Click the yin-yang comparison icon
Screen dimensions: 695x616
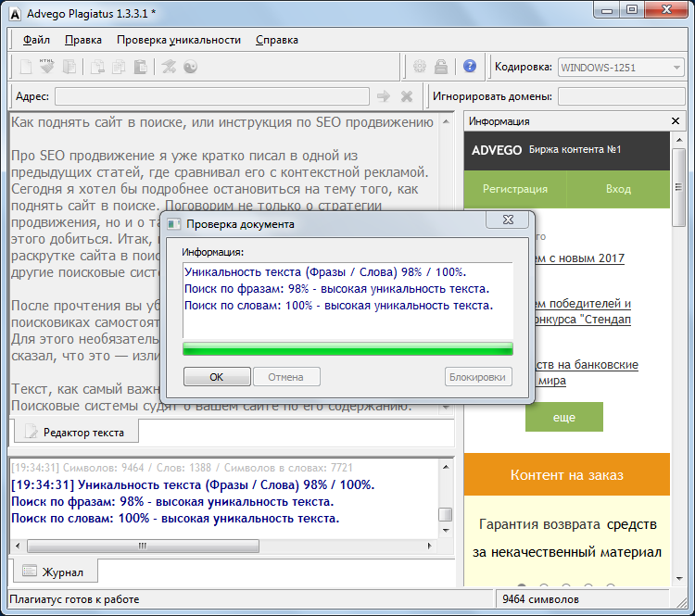pos(191,67)
